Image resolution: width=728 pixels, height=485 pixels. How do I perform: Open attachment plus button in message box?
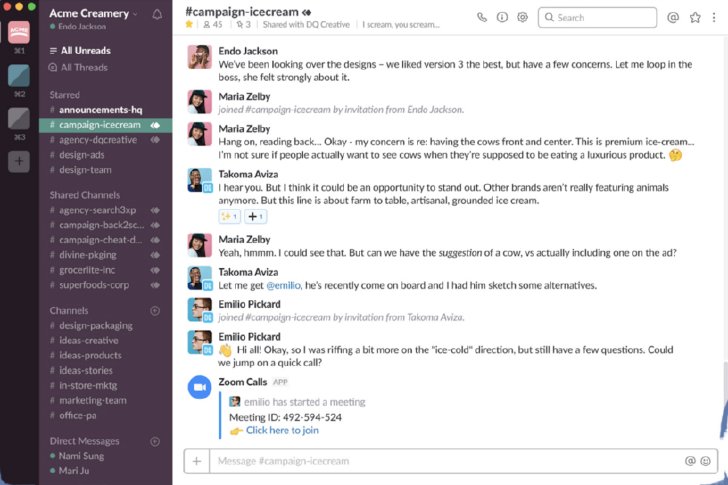197,461
